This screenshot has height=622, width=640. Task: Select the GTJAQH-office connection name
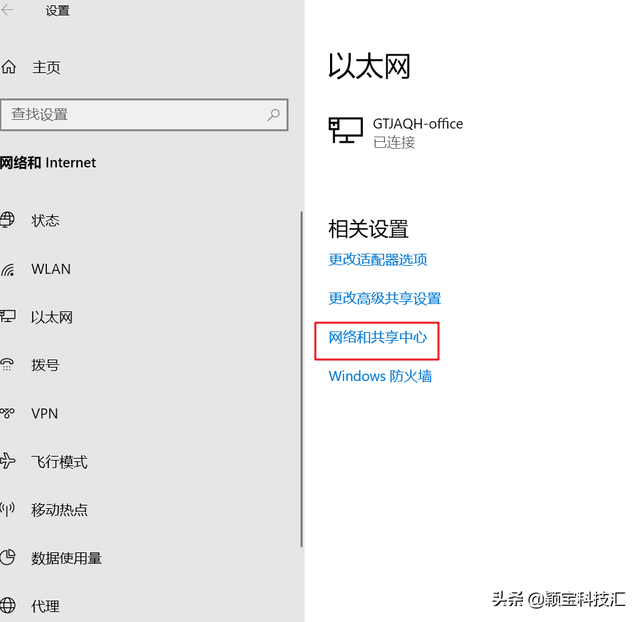point(418,124)
